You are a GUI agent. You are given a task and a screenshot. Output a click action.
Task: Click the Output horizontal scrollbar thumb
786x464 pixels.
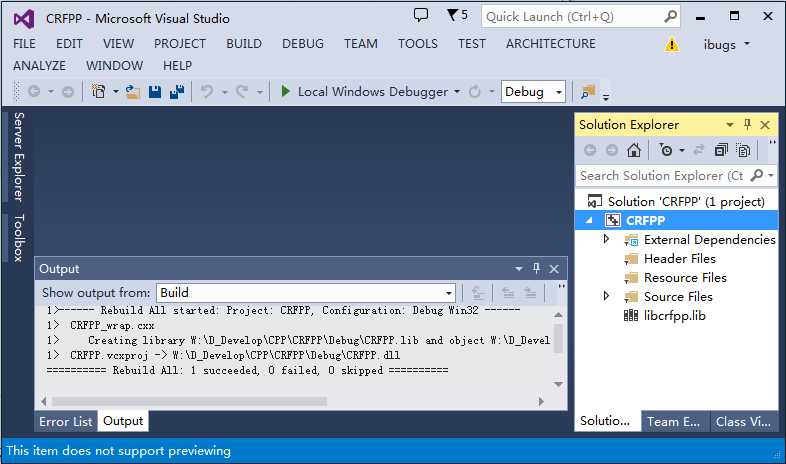point(189,401)
